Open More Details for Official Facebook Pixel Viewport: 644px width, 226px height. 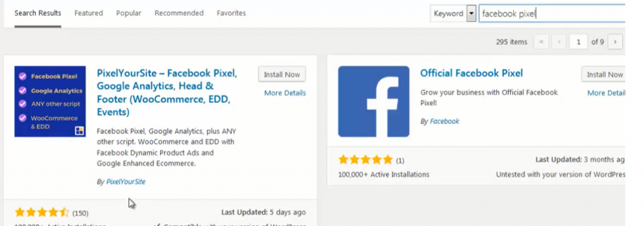coord(606,93)
